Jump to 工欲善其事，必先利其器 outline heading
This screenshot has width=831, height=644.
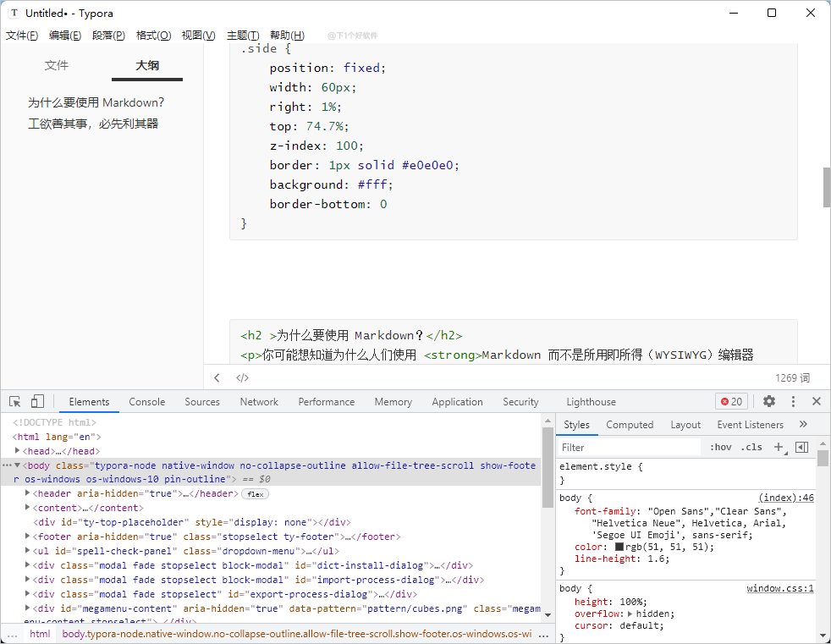[93, 124]
